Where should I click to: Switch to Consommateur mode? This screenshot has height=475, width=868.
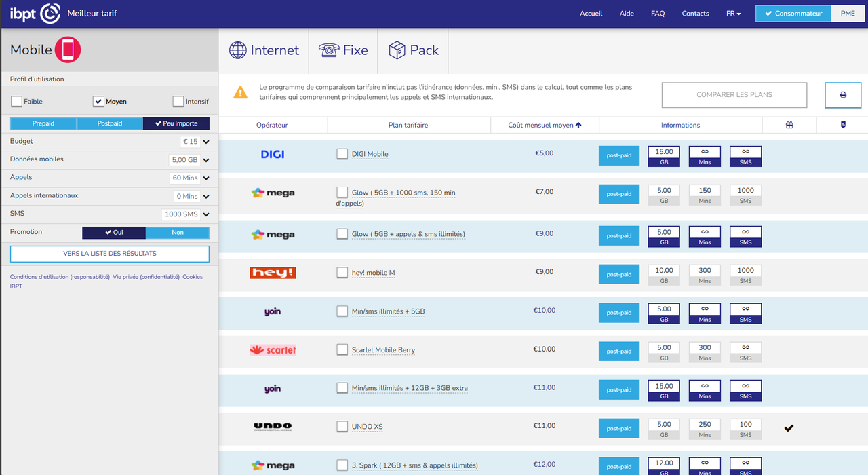pos(793,14)
